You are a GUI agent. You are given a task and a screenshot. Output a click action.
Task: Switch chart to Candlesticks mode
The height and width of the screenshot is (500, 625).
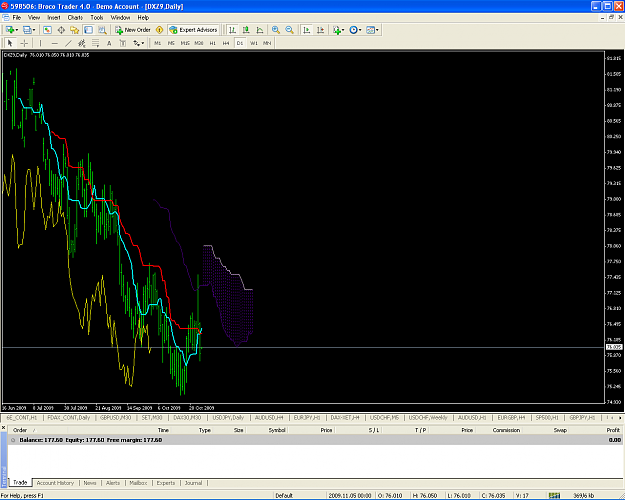[x=246, y=30]
